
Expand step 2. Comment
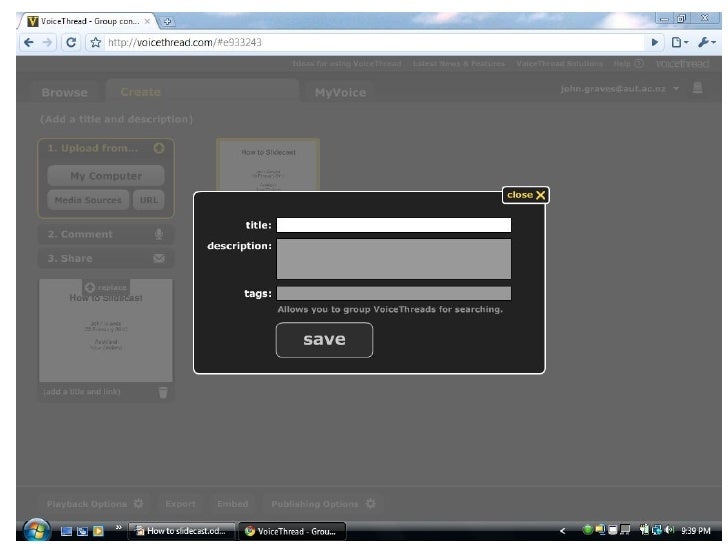pos(106,234)
